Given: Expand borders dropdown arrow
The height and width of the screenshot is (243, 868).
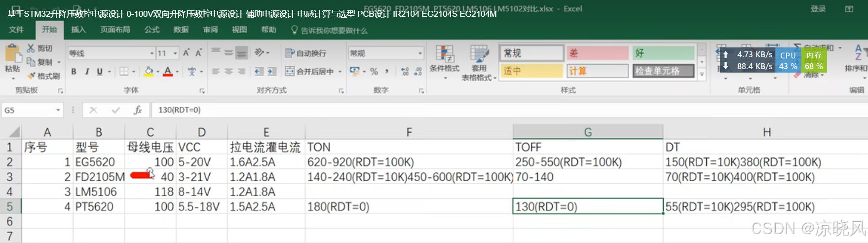Looking at the screenshot, I should coord(133,72).
